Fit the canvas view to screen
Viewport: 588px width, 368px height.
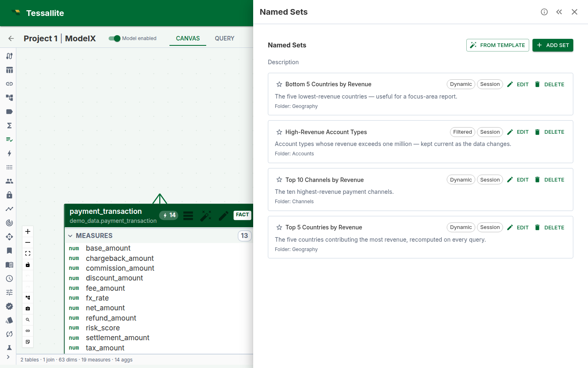pyautogui.click(x=28, y=254)
